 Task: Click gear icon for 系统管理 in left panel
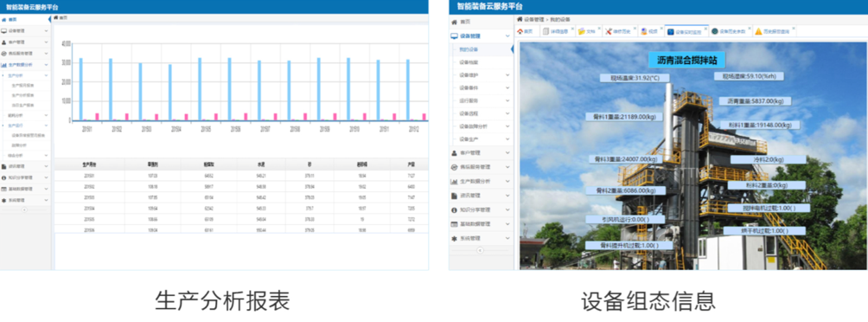tap(3, 200)
